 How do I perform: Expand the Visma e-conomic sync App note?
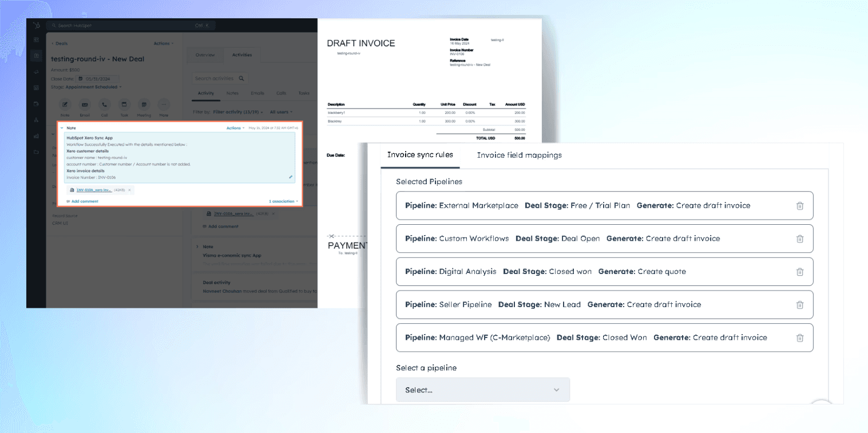pyautogui.click(x=197, y=247)
